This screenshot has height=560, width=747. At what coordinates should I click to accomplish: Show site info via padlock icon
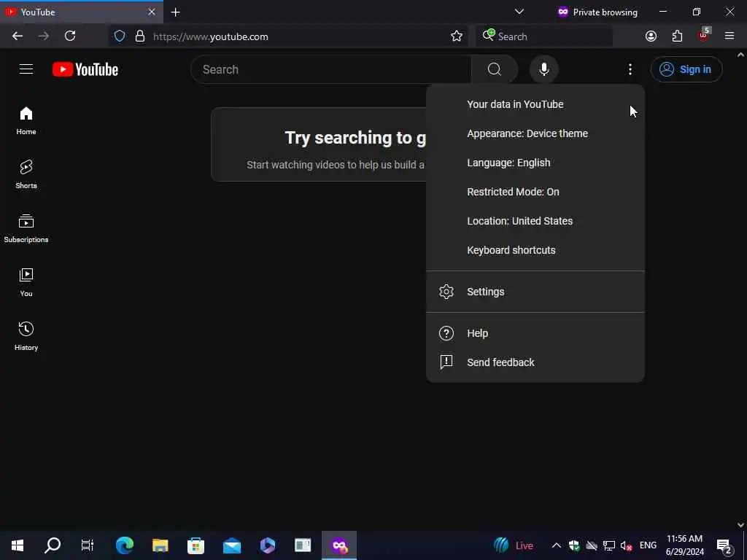click(140, 36)
